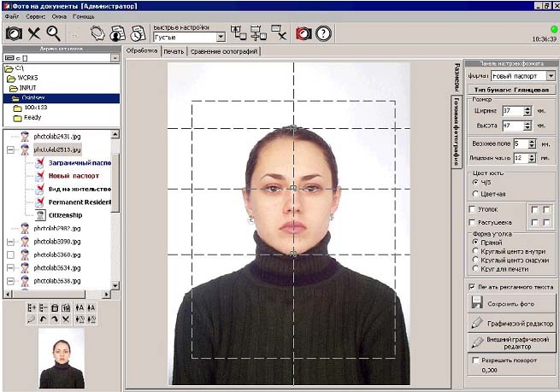Click the red camera icon in toolbar
The height and width of the screenshot is (392, 560).
click(303, 33)
